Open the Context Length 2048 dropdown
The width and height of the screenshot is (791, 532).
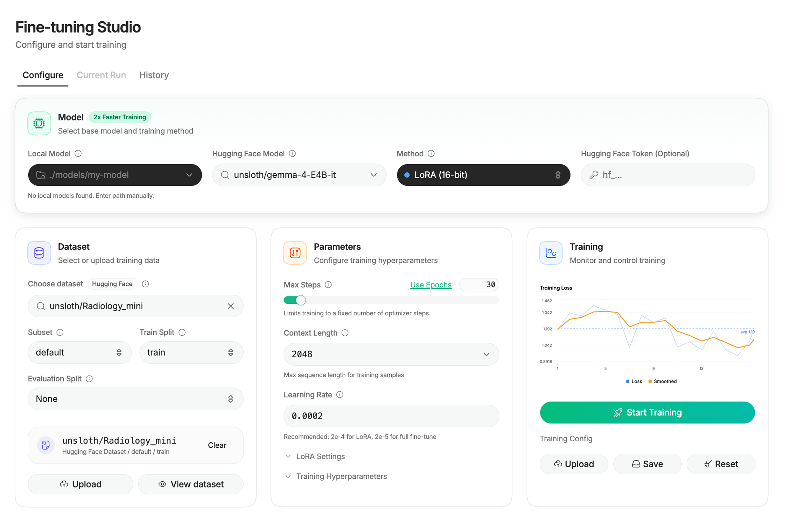pos(391,354)
